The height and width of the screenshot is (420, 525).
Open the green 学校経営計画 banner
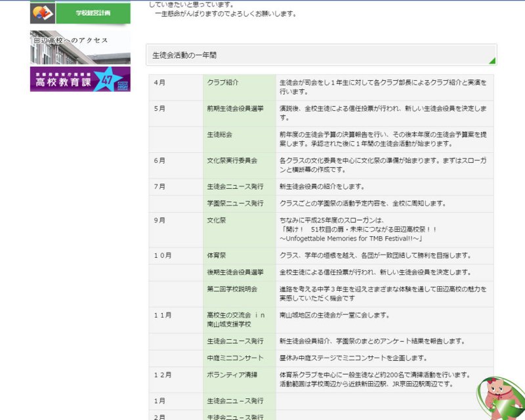coord(93,12)
